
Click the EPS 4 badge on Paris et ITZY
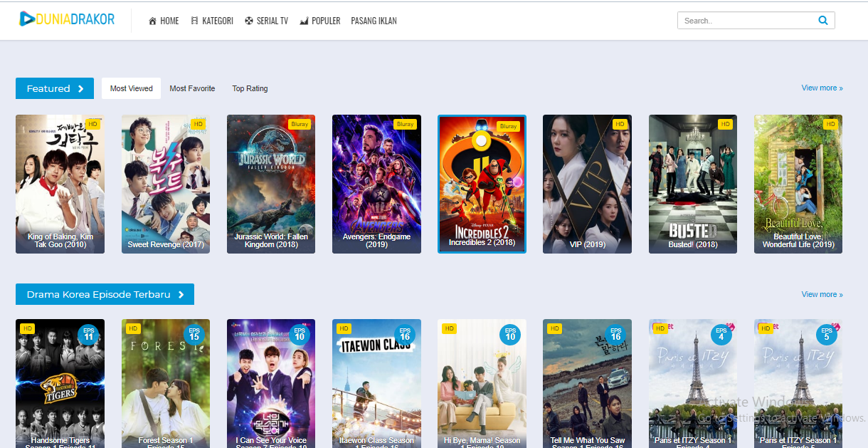point(721,335)
